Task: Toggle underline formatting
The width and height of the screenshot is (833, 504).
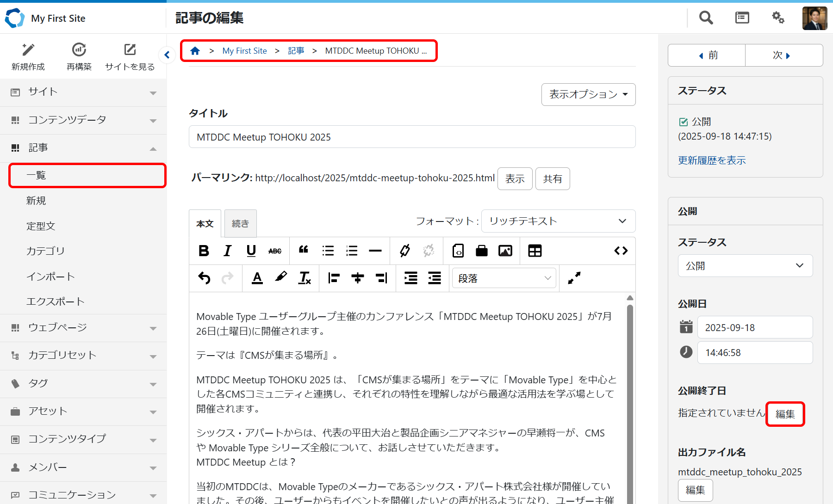Action: (251, 251)
